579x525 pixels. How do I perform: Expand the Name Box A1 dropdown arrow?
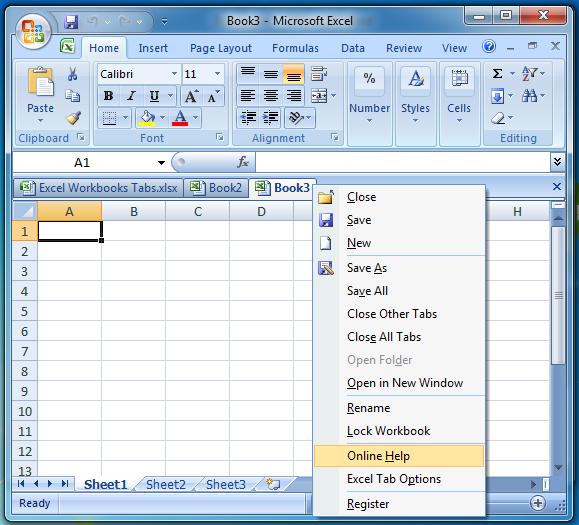[x=161, y=162]
